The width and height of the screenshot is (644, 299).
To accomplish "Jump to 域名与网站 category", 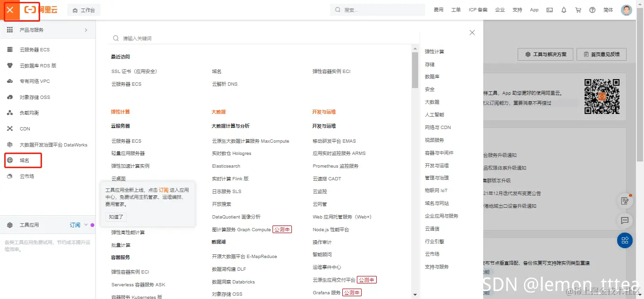I will [437, 203].
